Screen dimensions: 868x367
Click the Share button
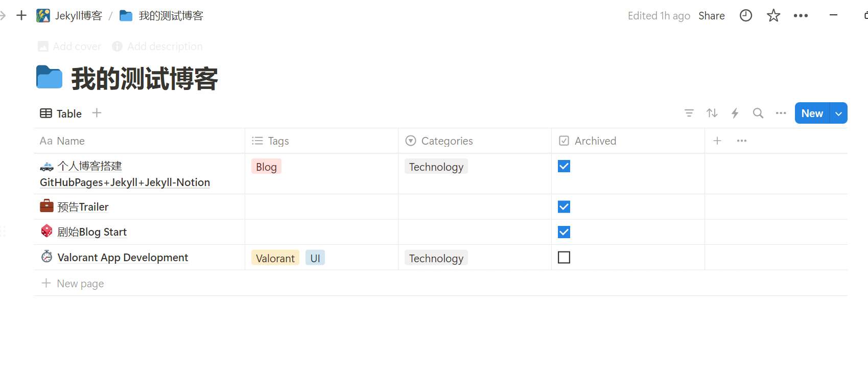712,15
